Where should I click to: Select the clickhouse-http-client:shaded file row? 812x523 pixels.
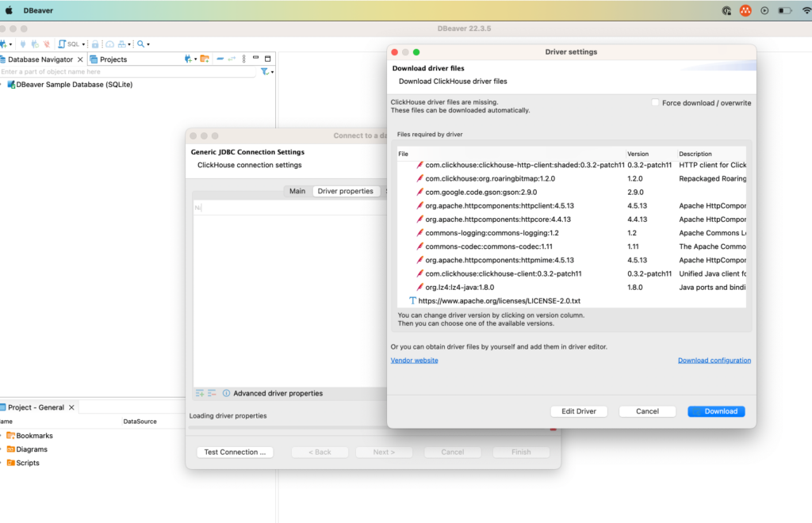click(572, 165)
